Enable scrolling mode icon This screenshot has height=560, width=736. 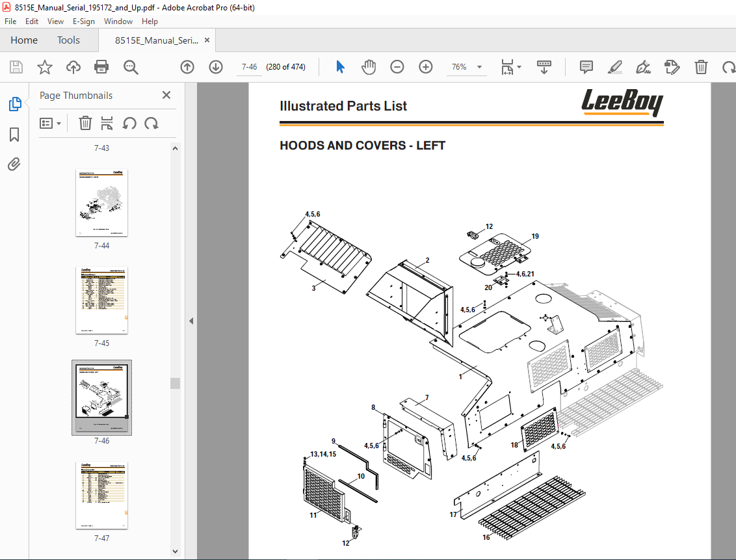[x=544, y=67]
